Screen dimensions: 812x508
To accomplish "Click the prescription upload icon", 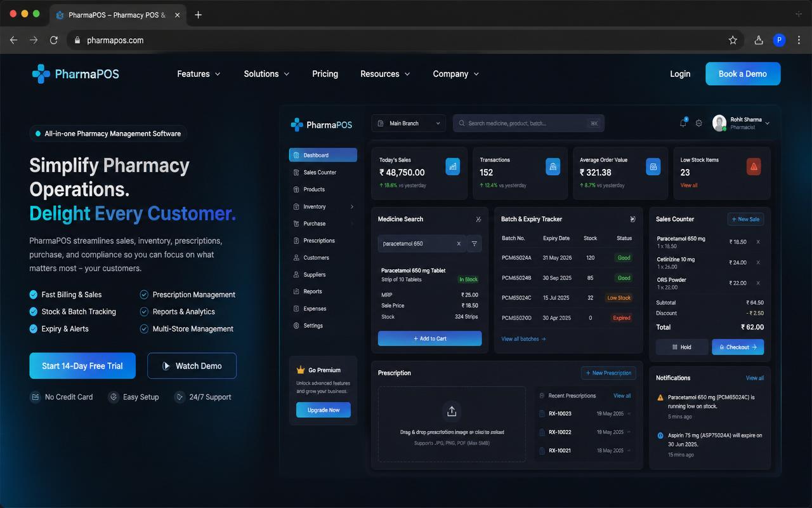I will (452, 411).
